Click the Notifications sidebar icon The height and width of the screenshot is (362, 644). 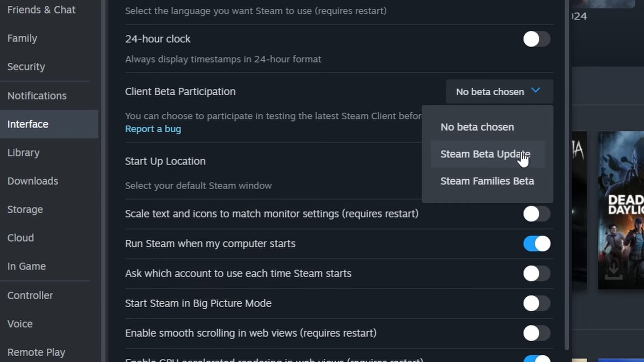pyautogui.click(x=37, y=95)
